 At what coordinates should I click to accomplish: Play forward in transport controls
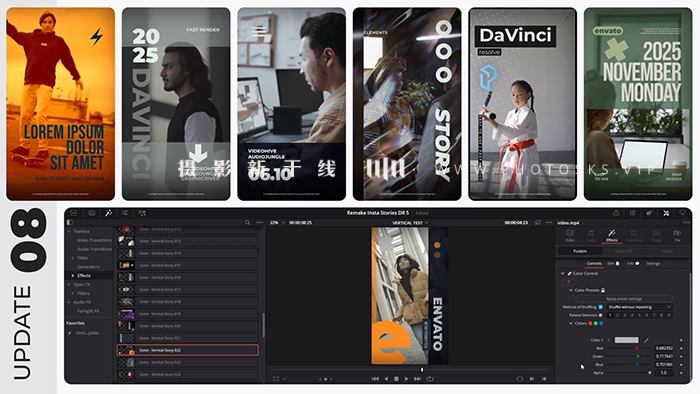click(406, 379)
